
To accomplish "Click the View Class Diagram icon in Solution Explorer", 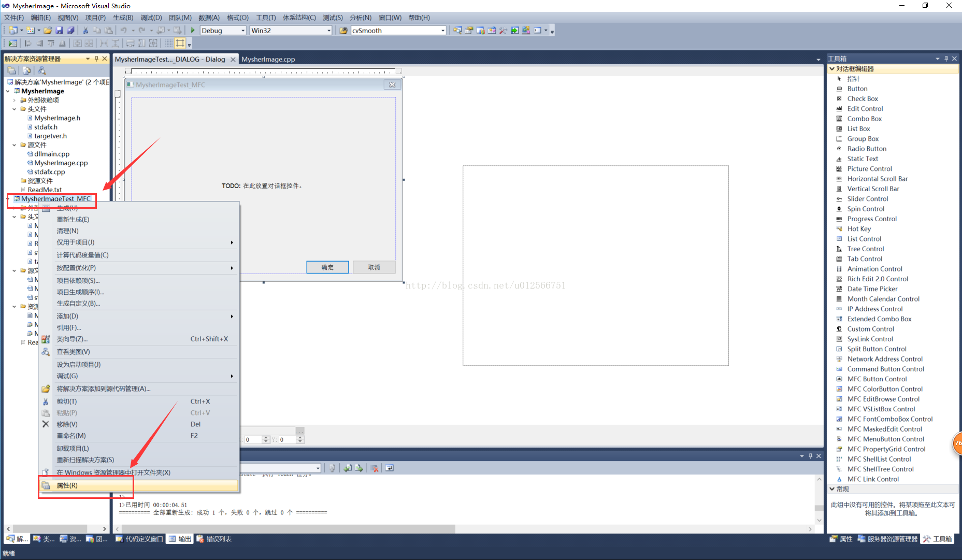I will pyautogui.click(x=41, y=70).
